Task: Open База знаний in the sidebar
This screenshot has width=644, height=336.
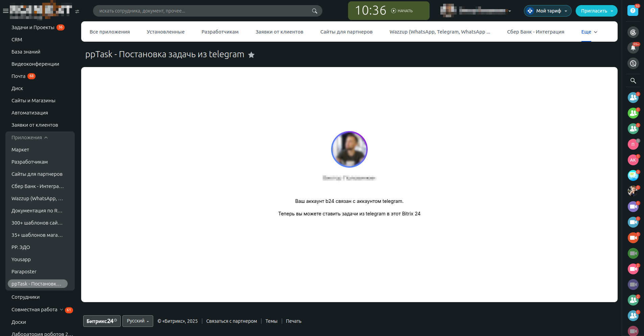Action: (26, 52)
